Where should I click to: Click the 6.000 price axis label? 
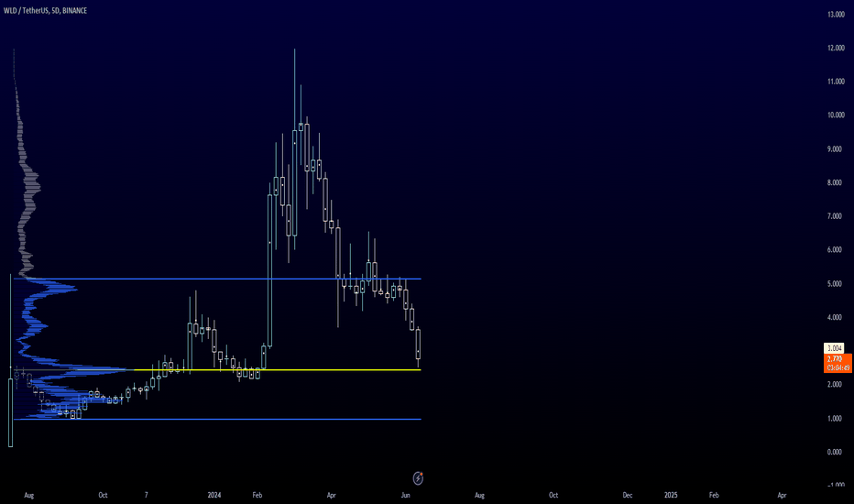click(x=835, y=250)
